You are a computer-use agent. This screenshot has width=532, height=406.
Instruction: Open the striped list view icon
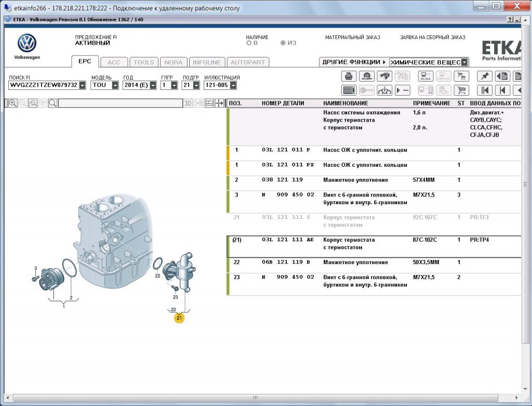pos(349,90)
